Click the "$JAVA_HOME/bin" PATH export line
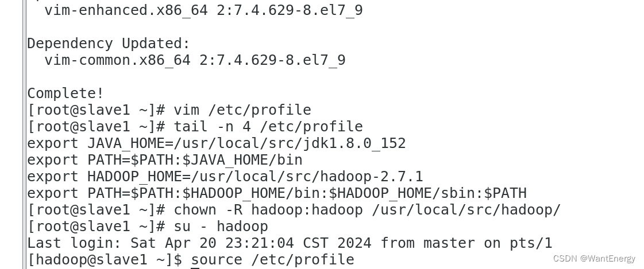This screenshot has height=269, width=644. click(164, 160)
